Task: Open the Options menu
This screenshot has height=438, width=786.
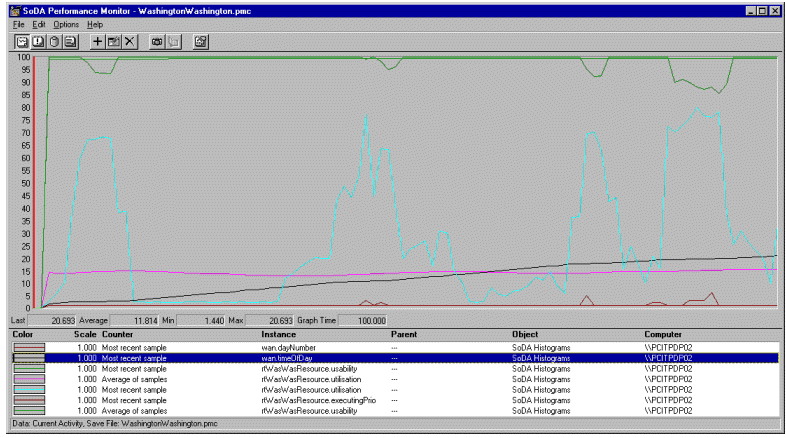Action: (66, 24)
